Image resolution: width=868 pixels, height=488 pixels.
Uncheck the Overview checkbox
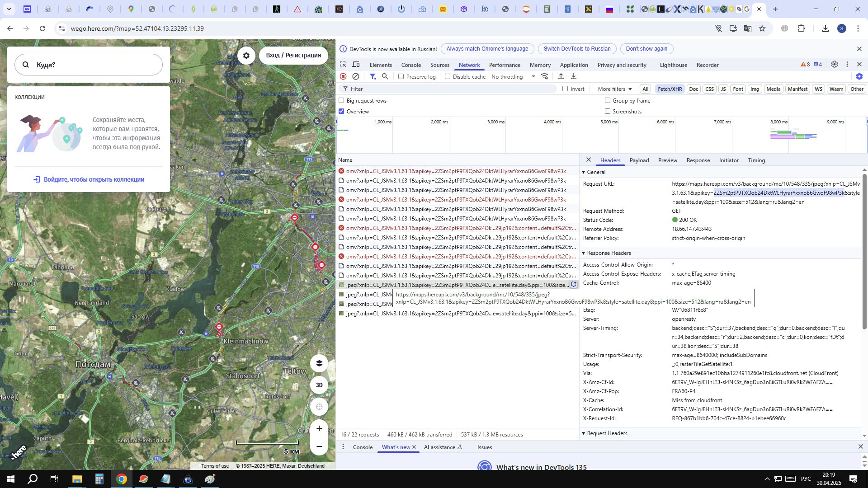342,112
